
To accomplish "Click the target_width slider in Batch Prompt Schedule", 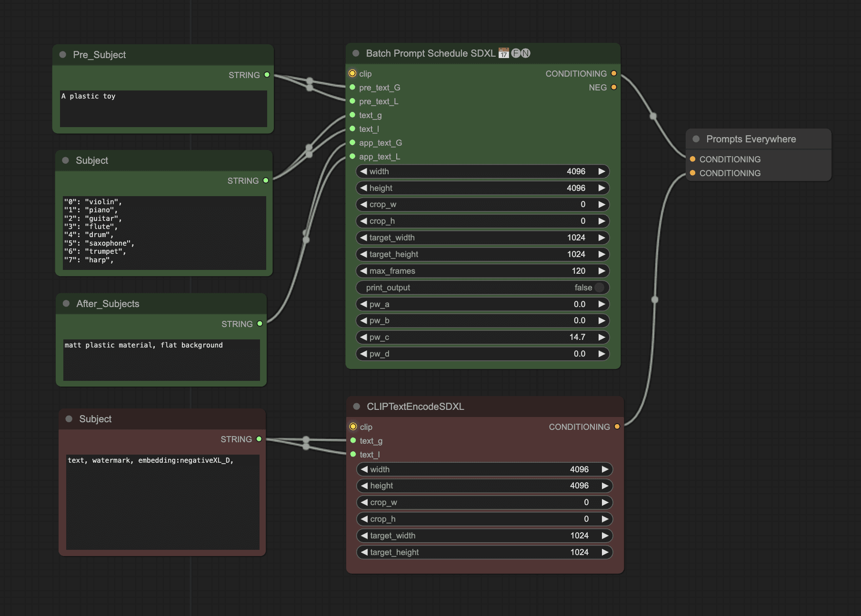I will click(482, 238).
